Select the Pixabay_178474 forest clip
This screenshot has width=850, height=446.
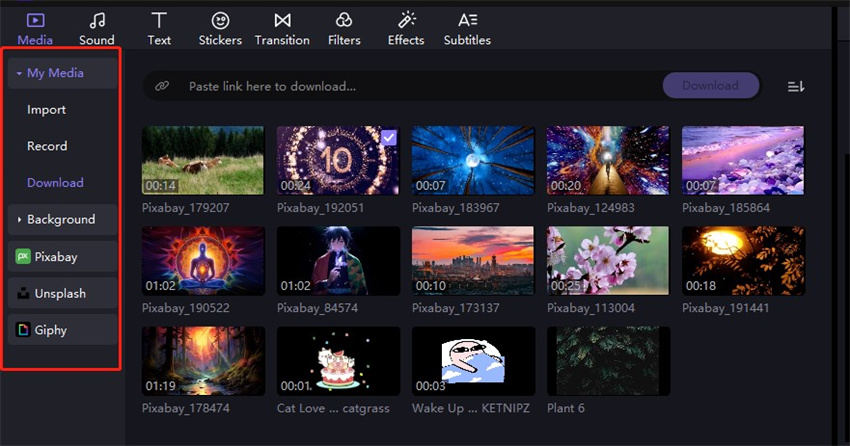pos(203,361)
